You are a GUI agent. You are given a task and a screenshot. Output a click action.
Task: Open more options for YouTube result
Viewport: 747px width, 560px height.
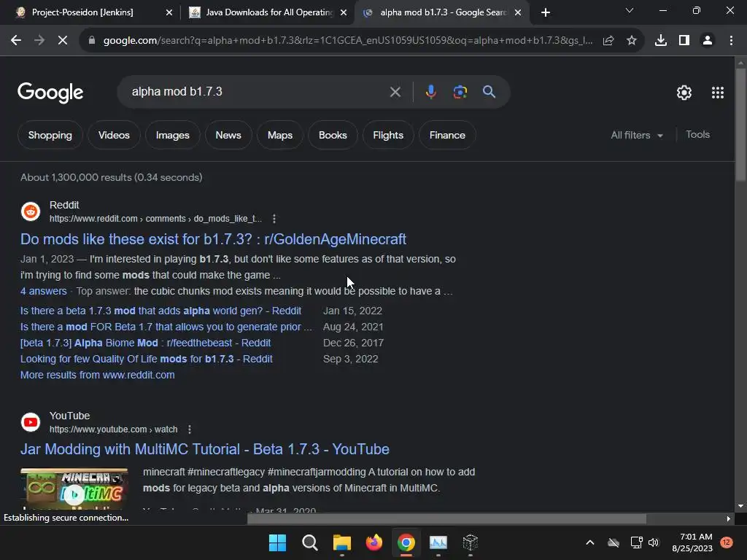tap(190, 429)
